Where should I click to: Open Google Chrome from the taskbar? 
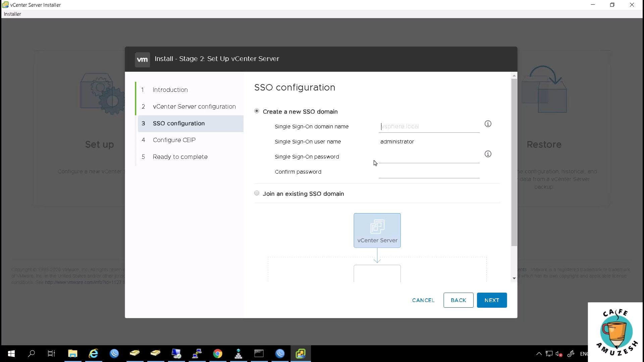(x=218, y=354)
